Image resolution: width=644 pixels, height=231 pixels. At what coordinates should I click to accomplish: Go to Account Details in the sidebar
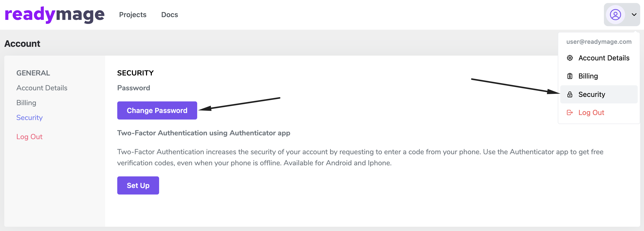point(42,88)
